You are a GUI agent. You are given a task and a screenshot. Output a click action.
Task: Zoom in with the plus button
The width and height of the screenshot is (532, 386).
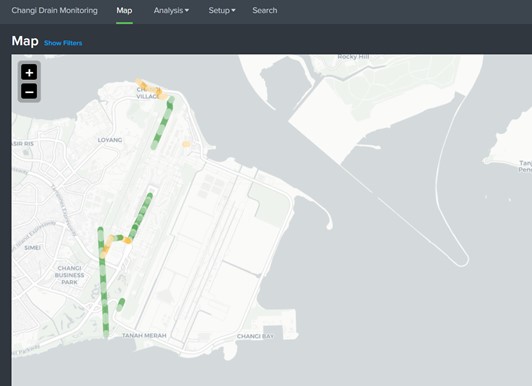29,72
